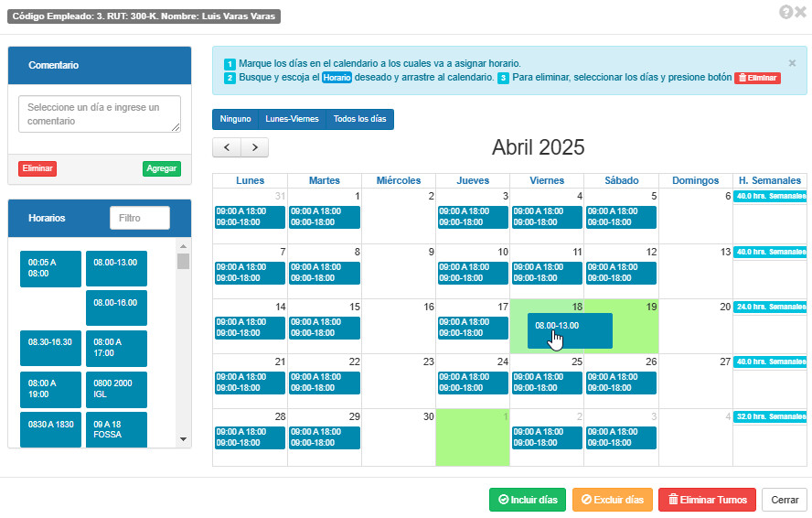
Task: Focus the comment text area
Action: pos(100,114)
